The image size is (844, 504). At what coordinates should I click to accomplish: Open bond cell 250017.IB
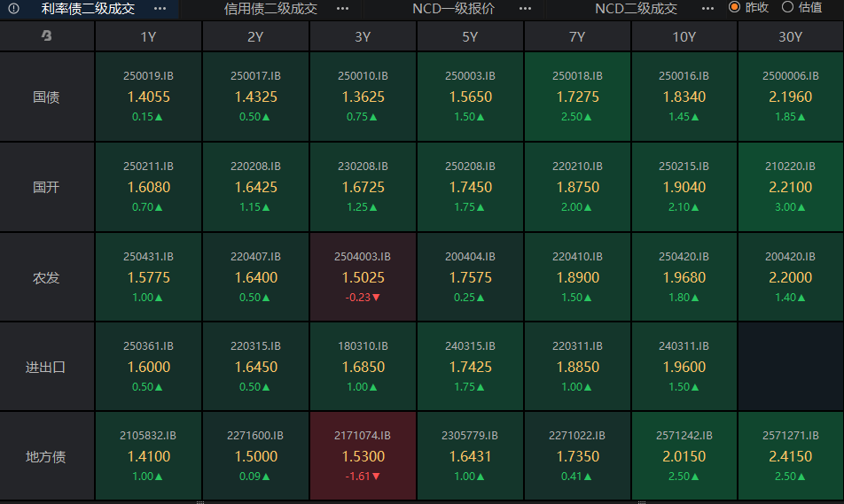point(255,97)
